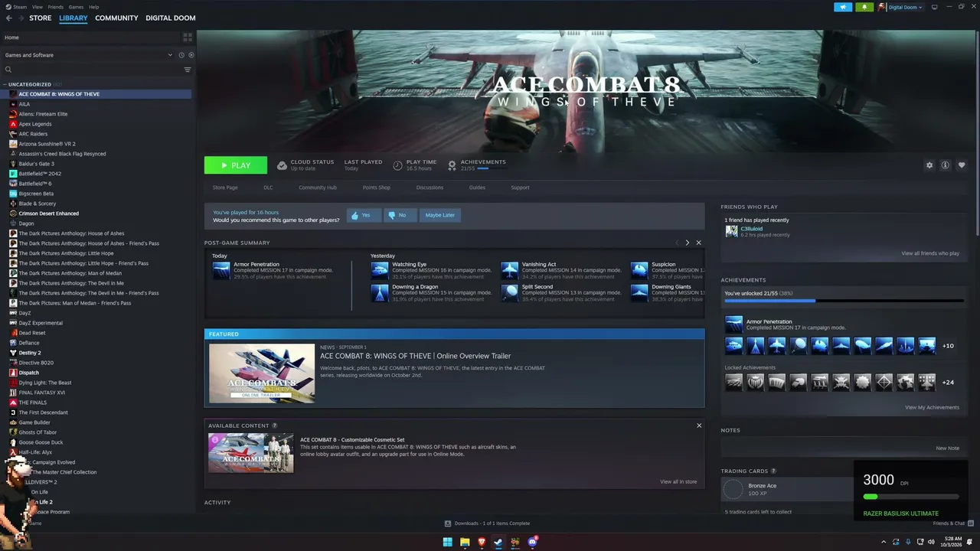Open the Discussions tab for the game

coord(430,187)
